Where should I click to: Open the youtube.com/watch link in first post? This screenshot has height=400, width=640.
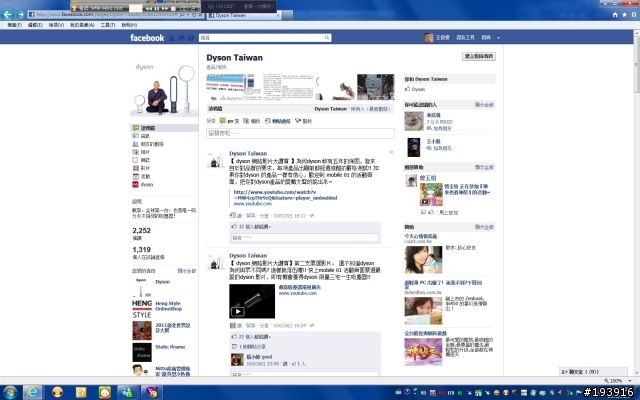[x=285, y=195]
